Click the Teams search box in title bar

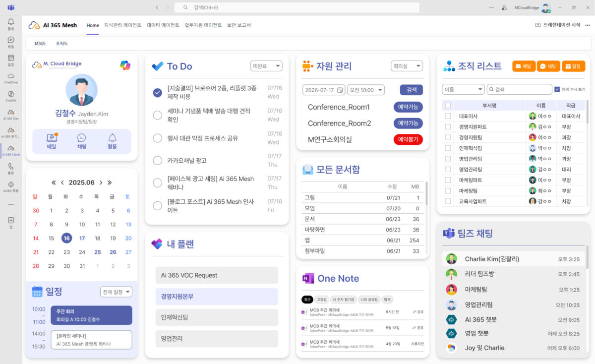[x=298, y=7]
